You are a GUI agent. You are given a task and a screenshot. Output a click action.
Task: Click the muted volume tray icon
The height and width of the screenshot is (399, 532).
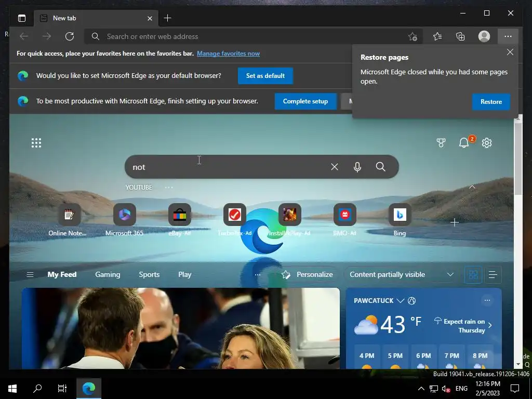point(445,389)
